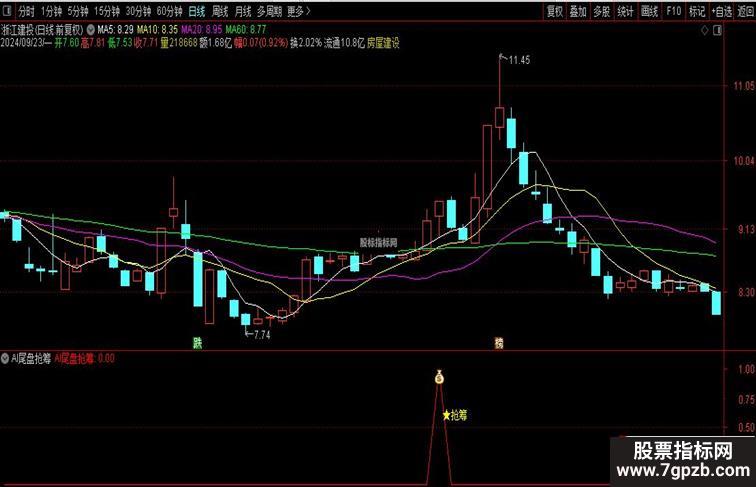This screenshot has height=487, width=756.
Task: Select the 30分钟 period tab
Action: point(138,11)
